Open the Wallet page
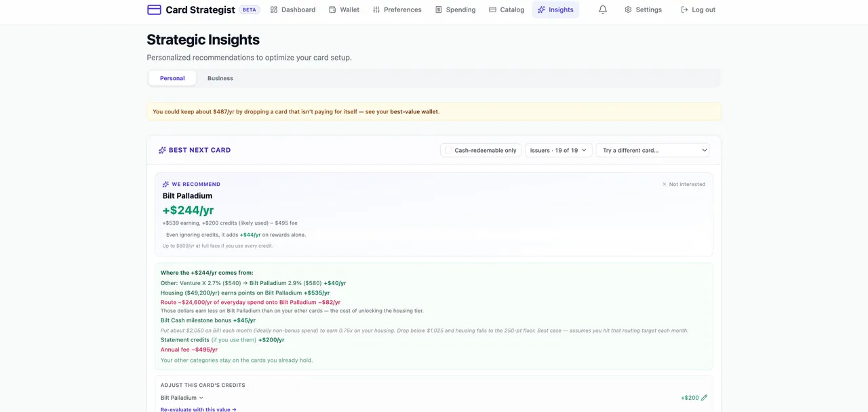Viewport: 868px width, 412px height. pos(344,10)
